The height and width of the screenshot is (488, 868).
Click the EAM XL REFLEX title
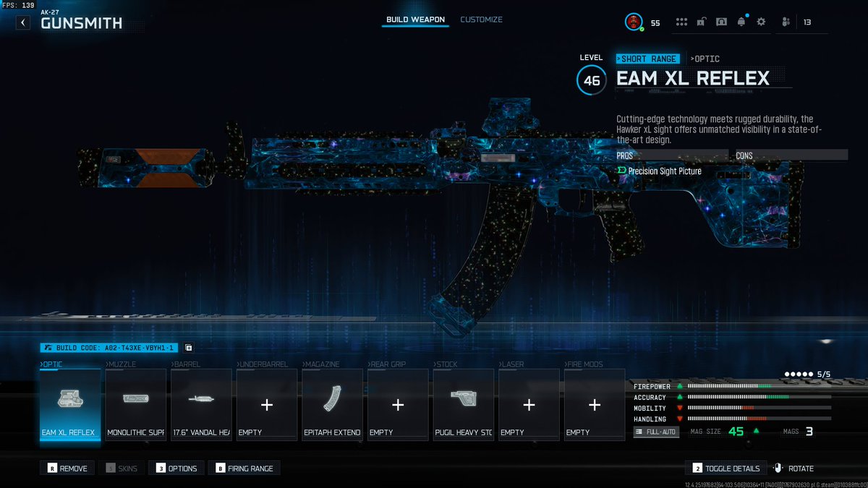692,78
